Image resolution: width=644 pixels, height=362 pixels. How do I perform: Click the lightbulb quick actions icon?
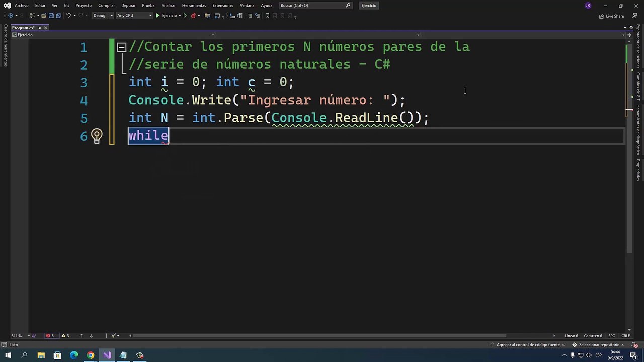click(x=96, y=136)
